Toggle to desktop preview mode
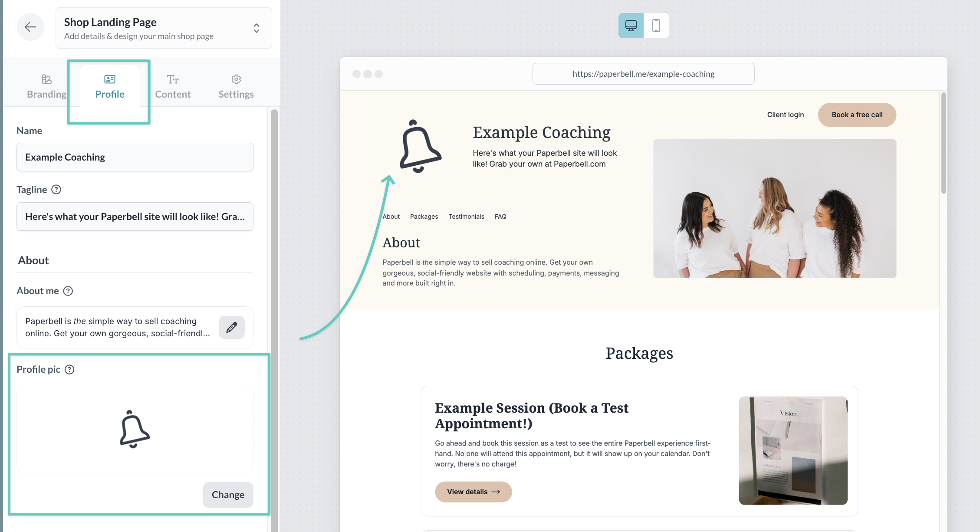This screenshot has height=532, width=980. tap(630, 26)
